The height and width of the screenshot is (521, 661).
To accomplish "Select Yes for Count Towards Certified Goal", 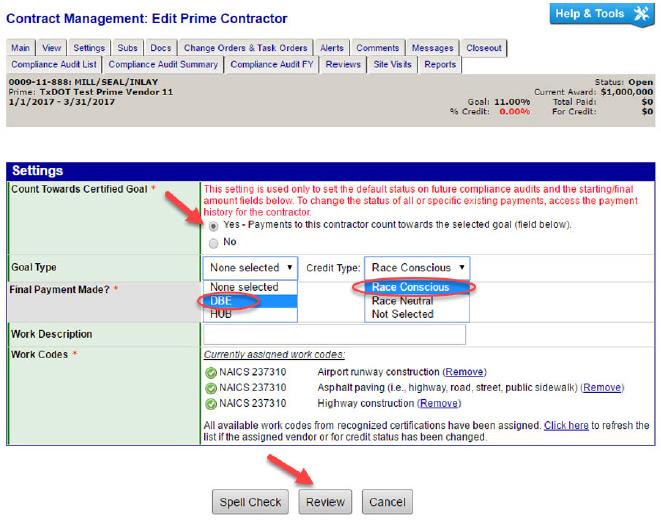I will 214,225.
